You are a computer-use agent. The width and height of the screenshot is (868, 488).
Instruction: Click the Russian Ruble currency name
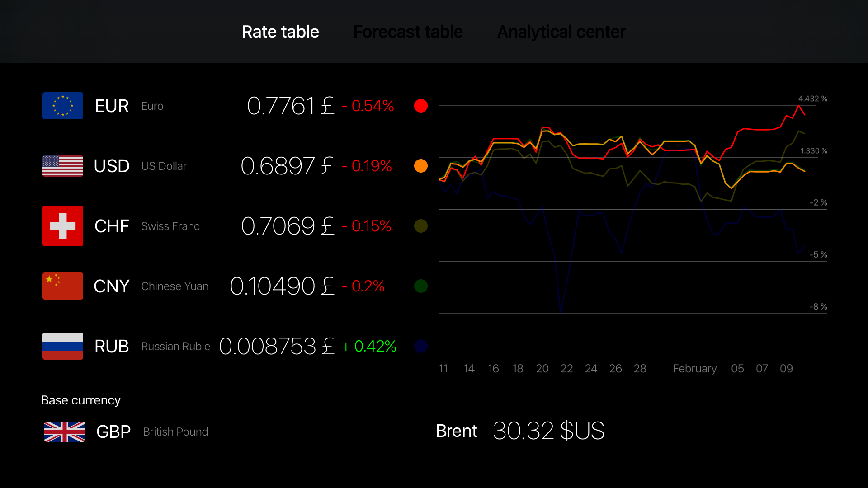176,346
